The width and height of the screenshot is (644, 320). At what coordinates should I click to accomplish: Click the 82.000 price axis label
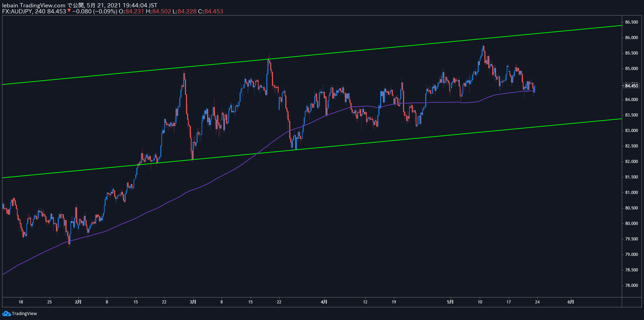[631, 162]
